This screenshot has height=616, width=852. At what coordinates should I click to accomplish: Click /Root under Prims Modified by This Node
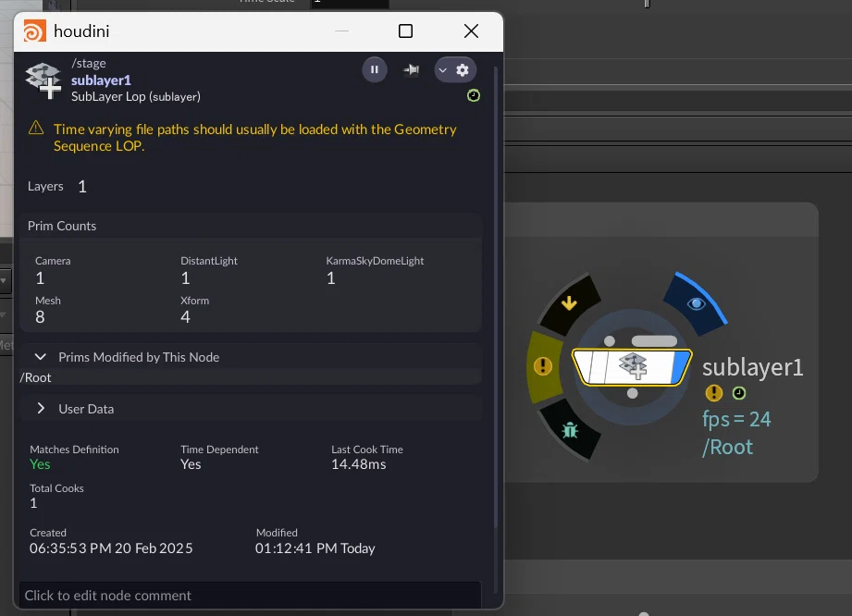coord(35,377)
